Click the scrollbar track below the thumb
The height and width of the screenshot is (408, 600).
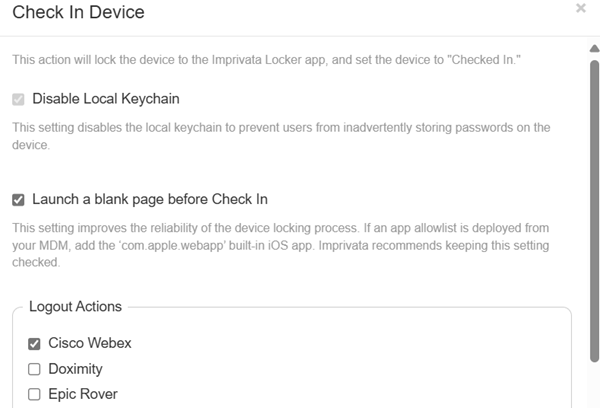[x=593, y=385]
